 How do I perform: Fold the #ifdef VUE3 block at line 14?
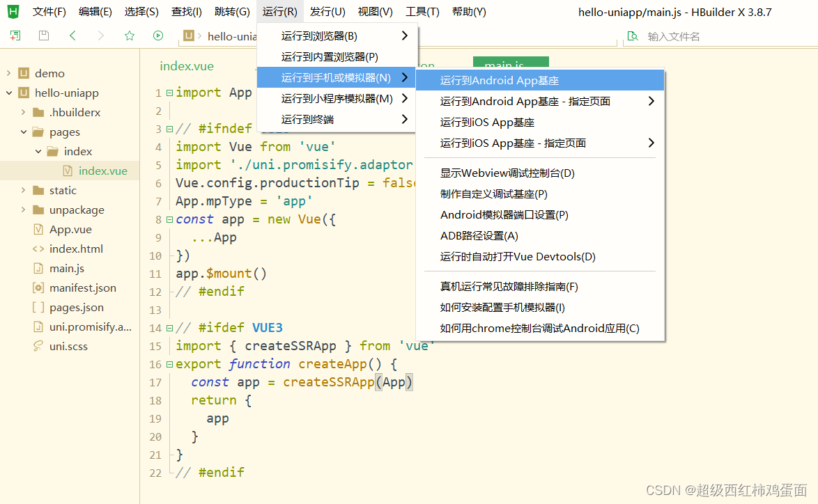[169, 328]
